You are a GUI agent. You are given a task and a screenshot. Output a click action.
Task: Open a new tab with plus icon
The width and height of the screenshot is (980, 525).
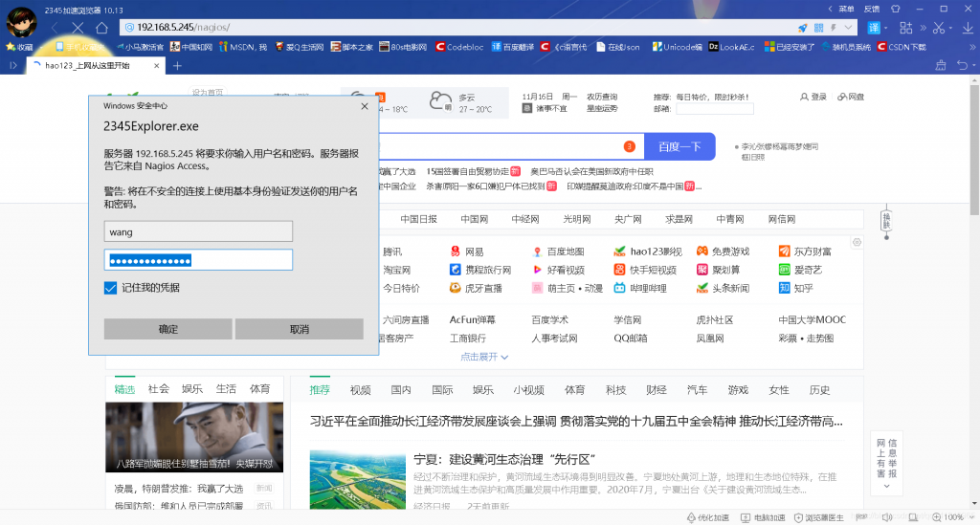(177, 66)
